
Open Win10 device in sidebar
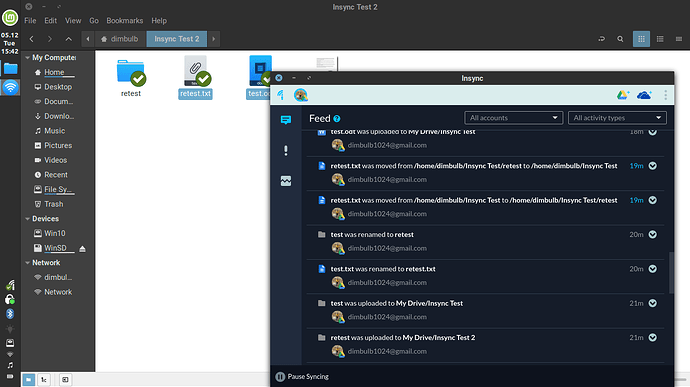tap(55, 233)
